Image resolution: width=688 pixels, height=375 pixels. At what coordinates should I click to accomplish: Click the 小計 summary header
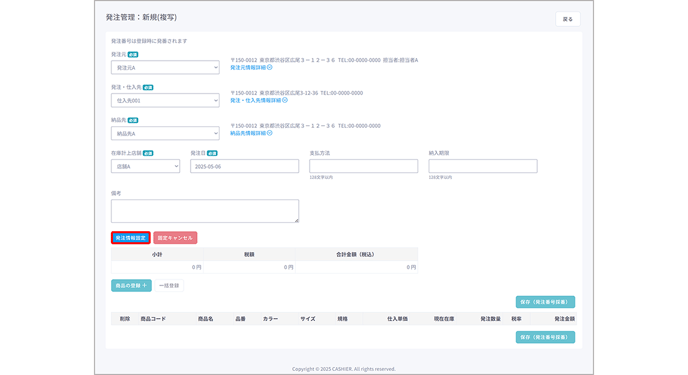[x=157, y=254]
